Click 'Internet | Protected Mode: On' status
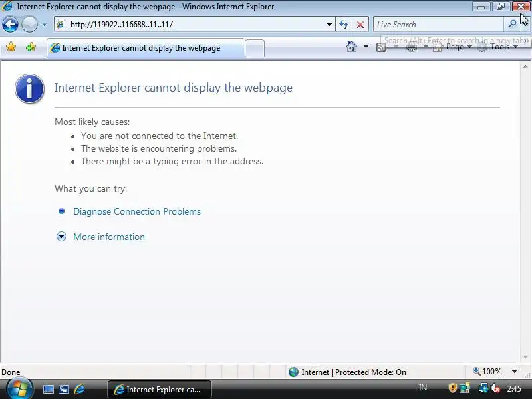This screenshot has width=532, height=399. coord(354,372)
